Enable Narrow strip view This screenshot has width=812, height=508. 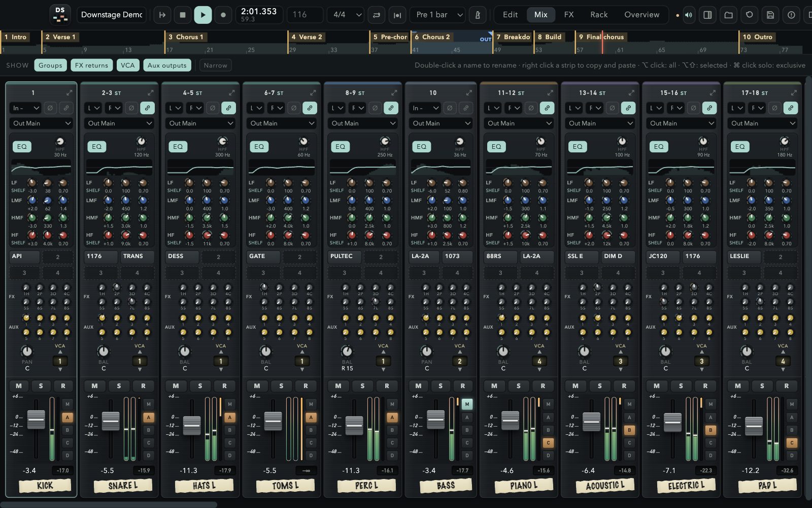(215, 65)
